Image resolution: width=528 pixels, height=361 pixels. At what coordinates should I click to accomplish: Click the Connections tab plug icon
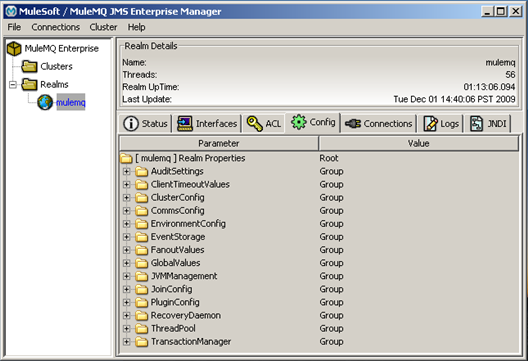pos(353,124)
